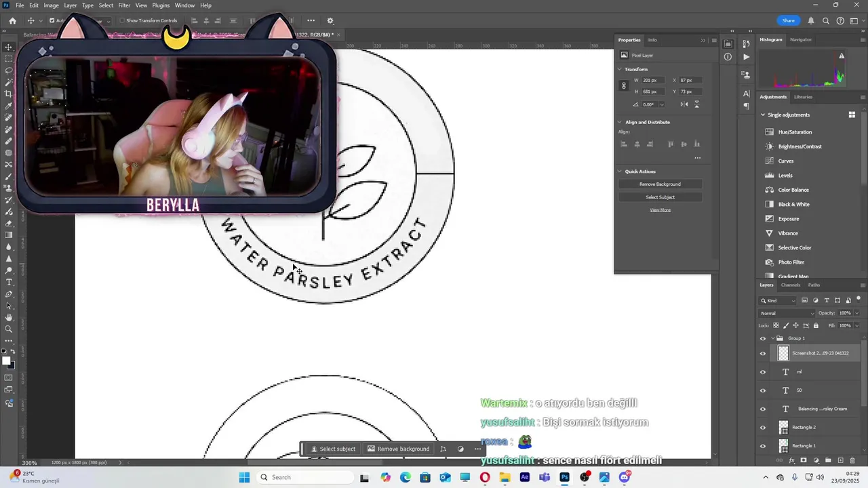
Task: Select the Eyedropper tool
Action: (9, 106)
